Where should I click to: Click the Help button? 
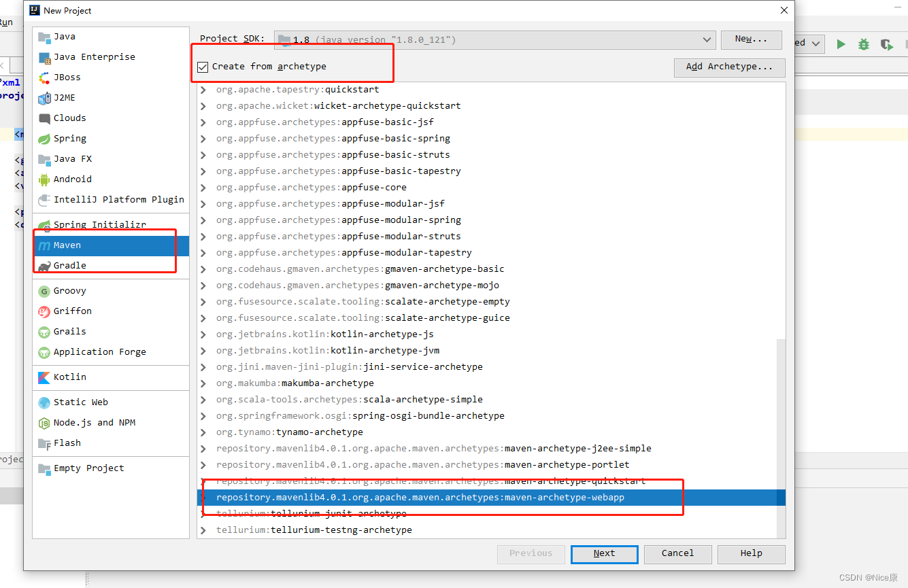pos(751,553)
